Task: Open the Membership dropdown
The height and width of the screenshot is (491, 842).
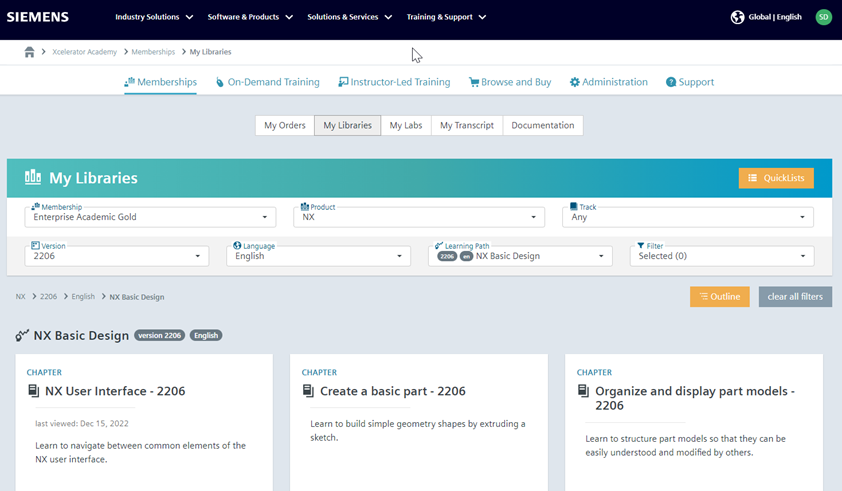Action: point(150,217)
